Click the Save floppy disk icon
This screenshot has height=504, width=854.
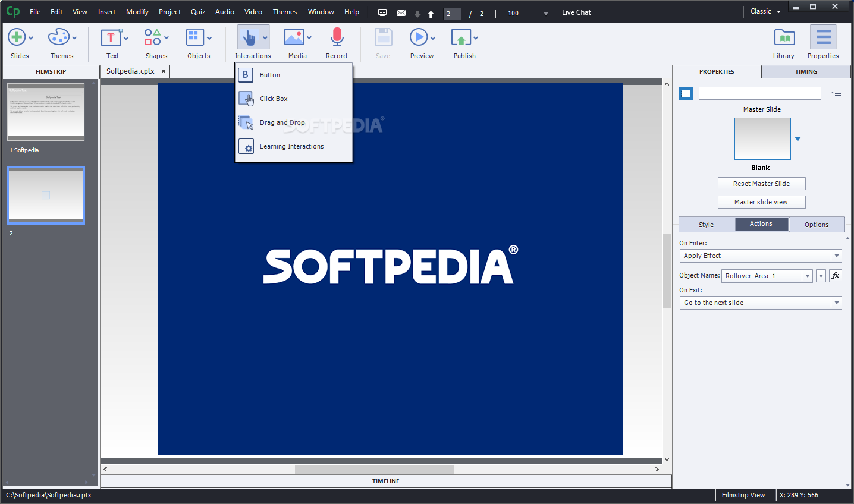click(x=384, y=37)
